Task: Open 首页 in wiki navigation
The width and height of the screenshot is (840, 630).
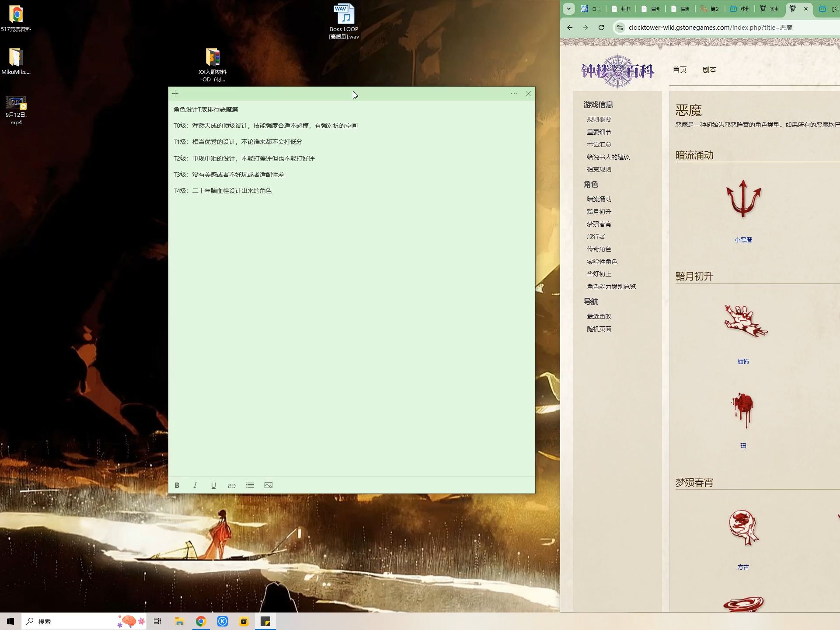Action: point(680,70)
